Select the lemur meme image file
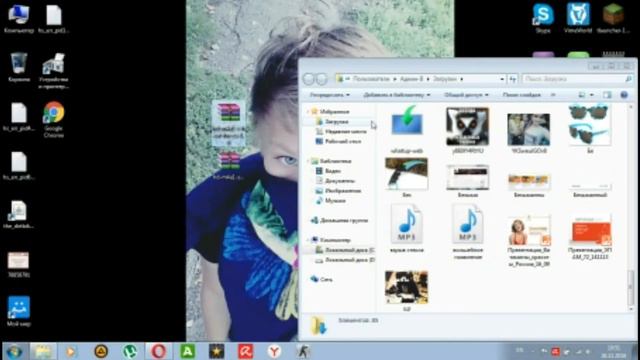This screenshot has width=640, height=360. [x=468, y=131]
